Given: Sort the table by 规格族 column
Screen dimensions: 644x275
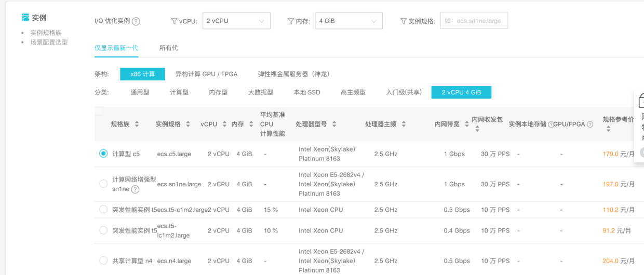Looking at the screenshot, I should click(137, 124).
